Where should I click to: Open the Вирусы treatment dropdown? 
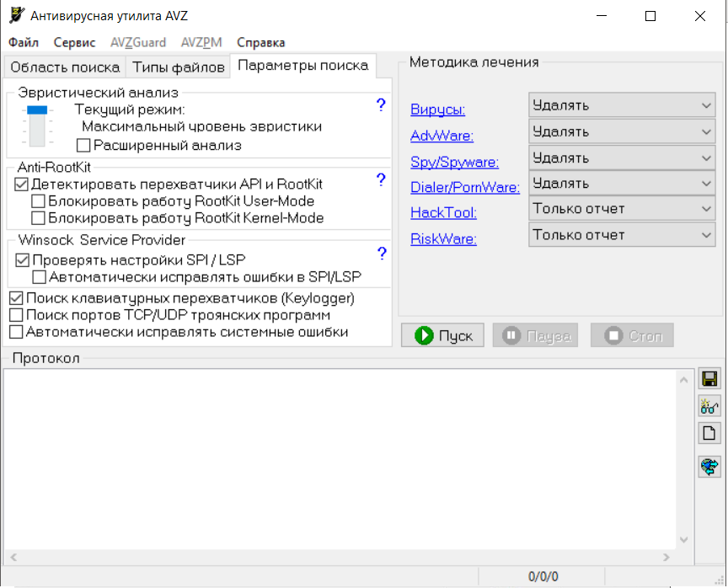623,105
